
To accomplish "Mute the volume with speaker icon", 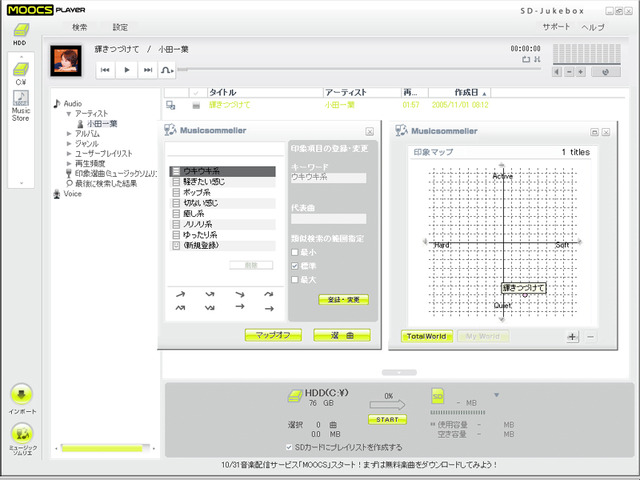I will coord(557,72).
